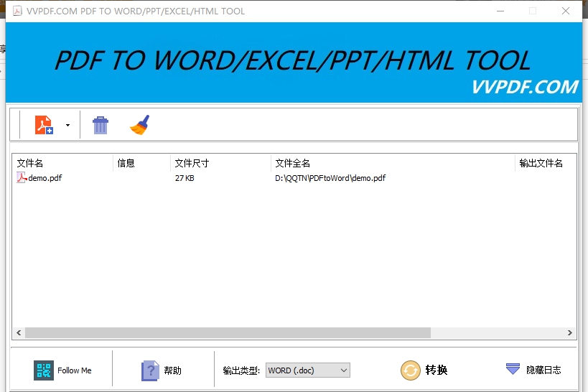Close the VVPDF window

pos(566,11)
